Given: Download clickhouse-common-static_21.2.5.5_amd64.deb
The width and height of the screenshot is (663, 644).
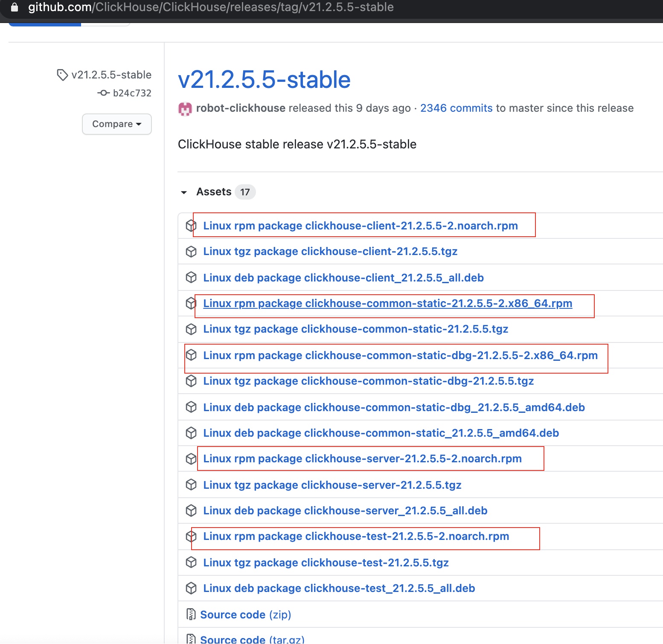Looking at the screenshot, I should pos(381,433).
